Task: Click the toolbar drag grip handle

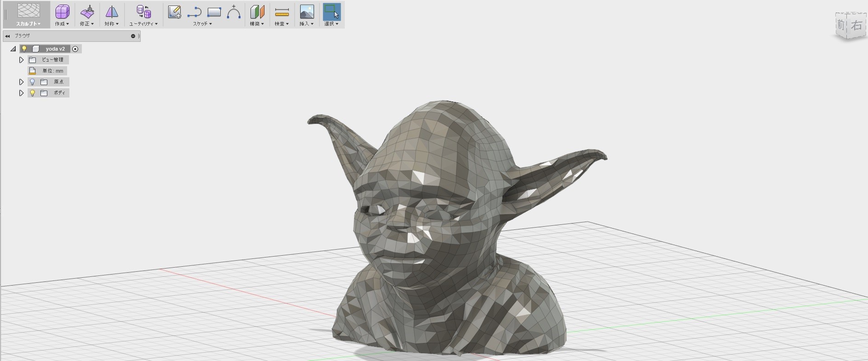Action: [6, 15]
